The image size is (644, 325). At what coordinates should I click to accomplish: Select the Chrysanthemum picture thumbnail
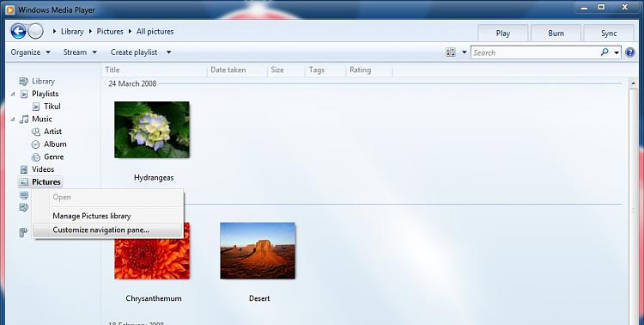click(152, 250)
